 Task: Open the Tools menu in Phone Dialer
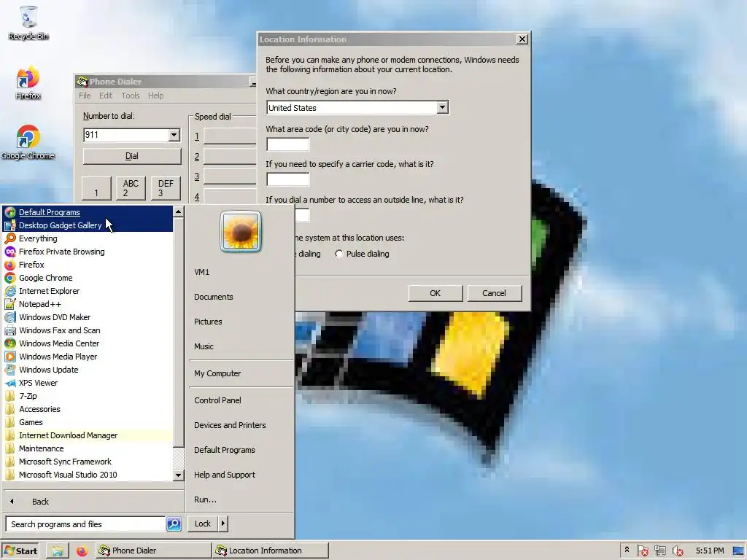pyautogui.click(x=131, y=96)
